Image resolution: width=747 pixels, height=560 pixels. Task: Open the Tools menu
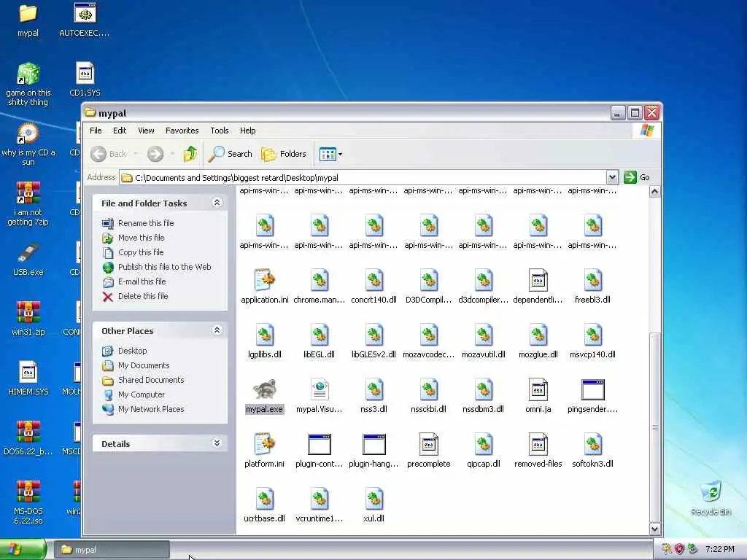coord(219,131)
